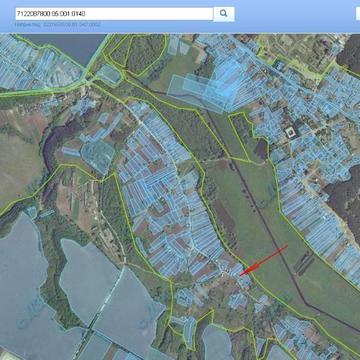Image resolution: width=360 pixels, height=360 pixels.
Task: Focus the cadastral number search field
Action: 114,14
